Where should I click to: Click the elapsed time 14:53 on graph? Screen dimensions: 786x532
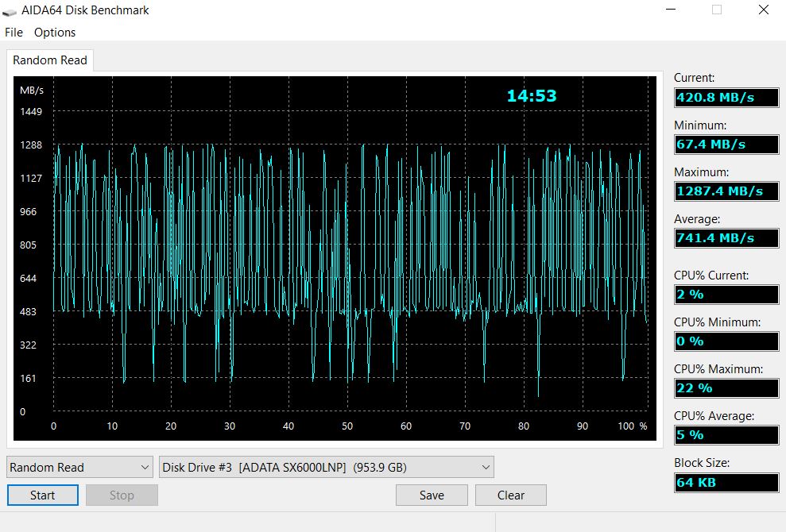click(532, 95)
